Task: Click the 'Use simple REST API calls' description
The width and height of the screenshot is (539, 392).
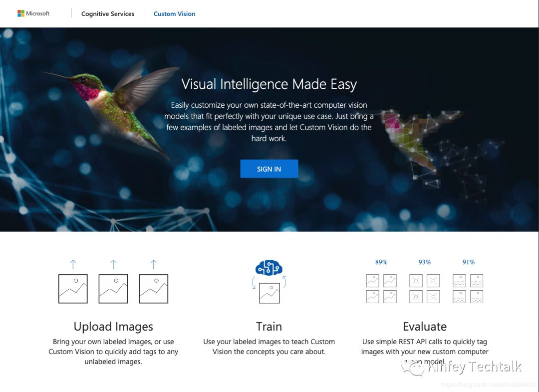Action: tap(425, 352)
